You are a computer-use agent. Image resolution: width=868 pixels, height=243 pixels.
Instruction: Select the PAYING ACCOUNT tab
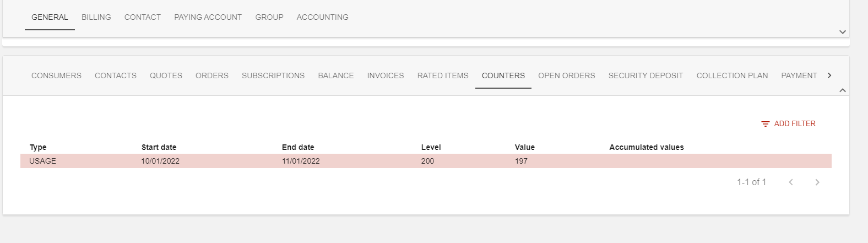point(208,17)
